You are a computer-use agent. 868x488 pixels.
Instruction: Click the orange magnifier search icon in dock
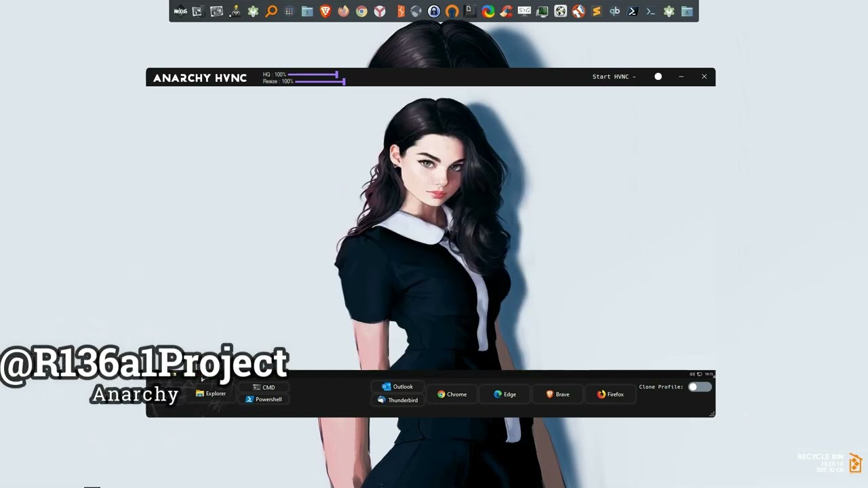pos(271,11)
